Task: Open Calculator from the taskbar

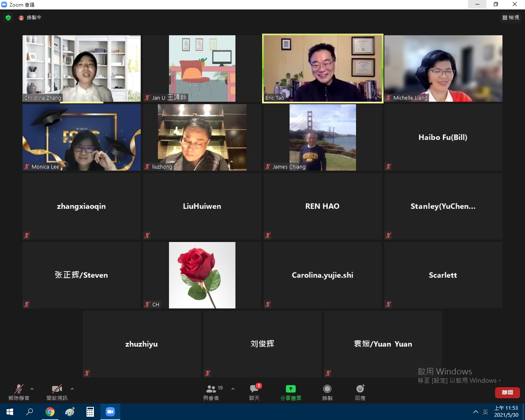Action: pyautogui.click(x=90, y=412)
